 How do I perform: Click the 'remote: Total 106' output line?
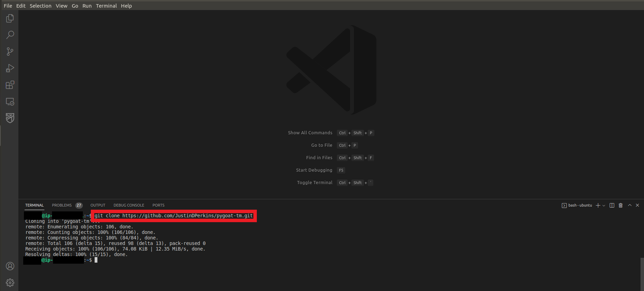[x=115, y=244]
